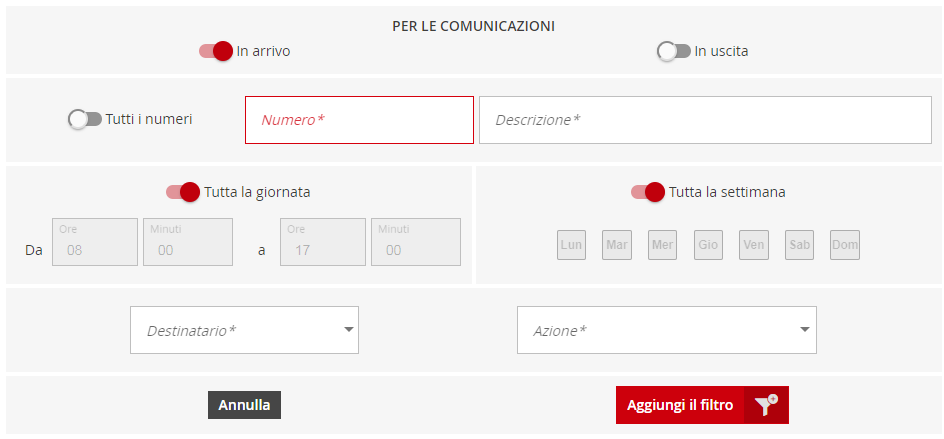Select the Lun day button

pos(571,245)
